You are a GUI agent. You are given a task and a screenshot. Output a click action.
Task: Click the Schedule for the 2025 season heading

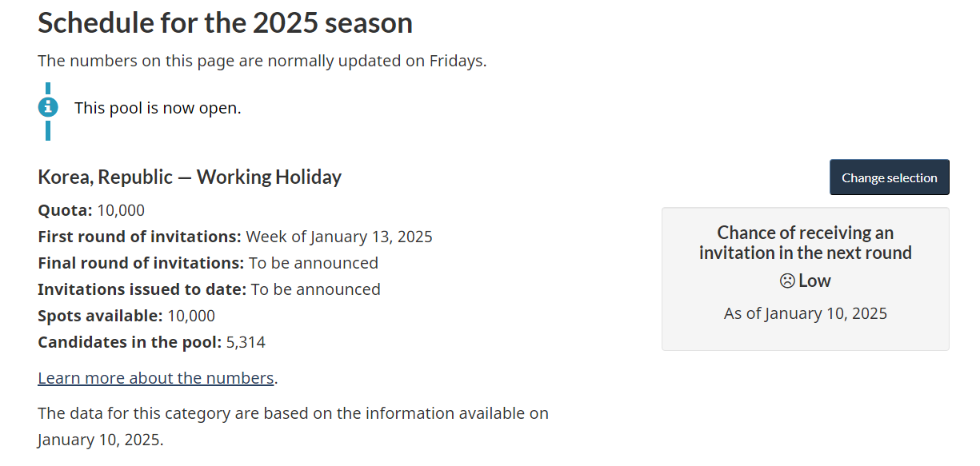[225, 23]
